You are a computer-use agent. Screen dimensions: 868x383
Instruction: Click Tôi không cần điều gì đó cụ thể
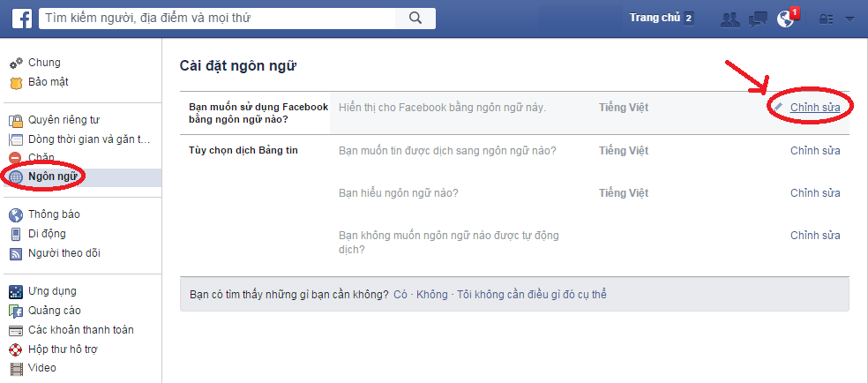click(x=531, y=295)
